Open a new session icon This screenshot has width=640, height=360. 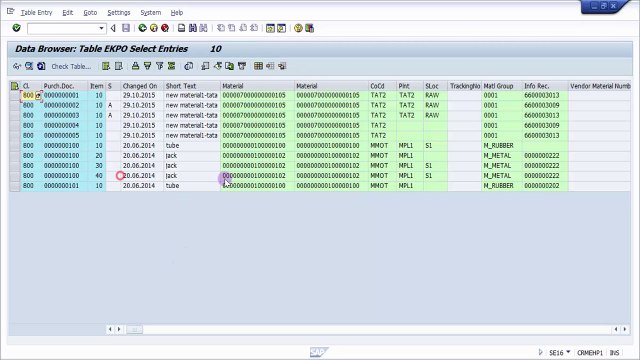[270, 28]
